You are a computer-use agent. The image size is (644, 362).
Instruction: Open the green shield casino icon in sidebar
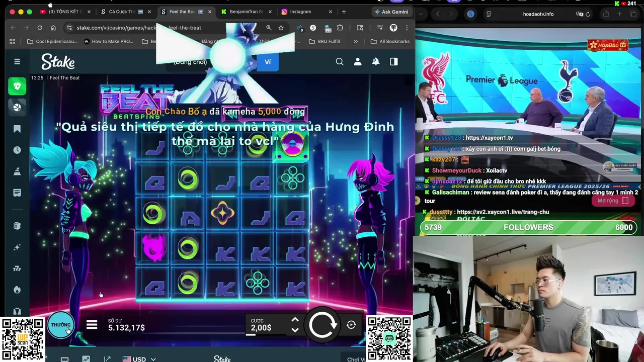tap(17, 86)
